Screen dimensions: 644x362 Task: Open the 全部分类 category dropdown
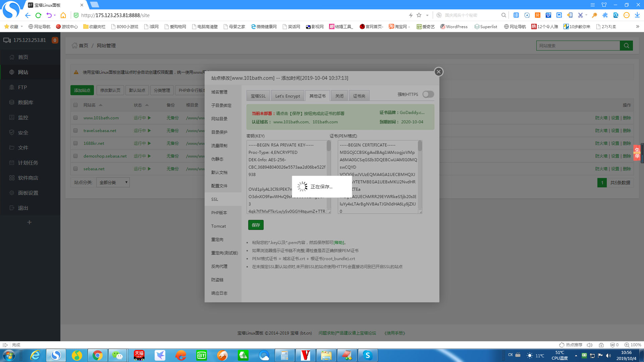coord(113,182)
